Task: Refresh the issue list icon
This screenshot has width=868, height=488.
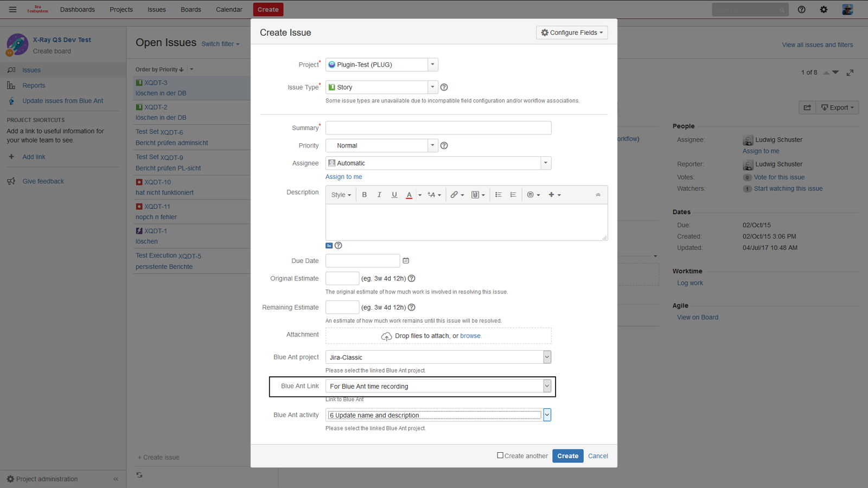Action: [139, 475]
